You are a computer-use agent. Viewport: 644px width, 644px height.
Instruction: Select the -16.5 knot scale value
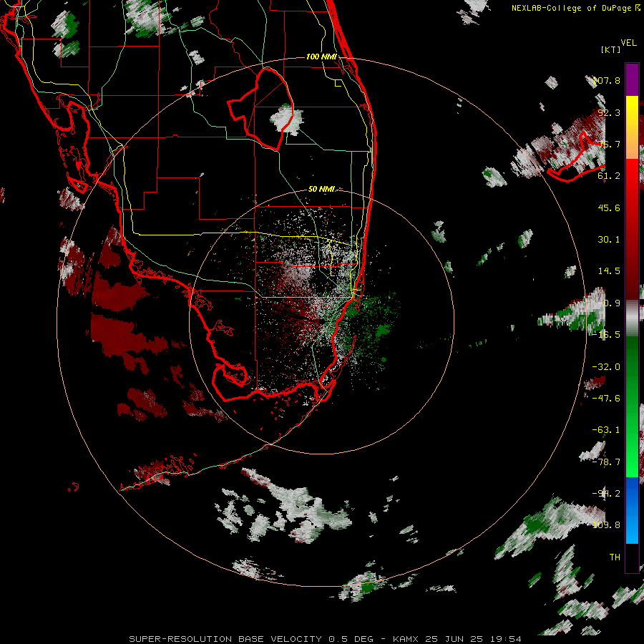[x=606, y=335]
